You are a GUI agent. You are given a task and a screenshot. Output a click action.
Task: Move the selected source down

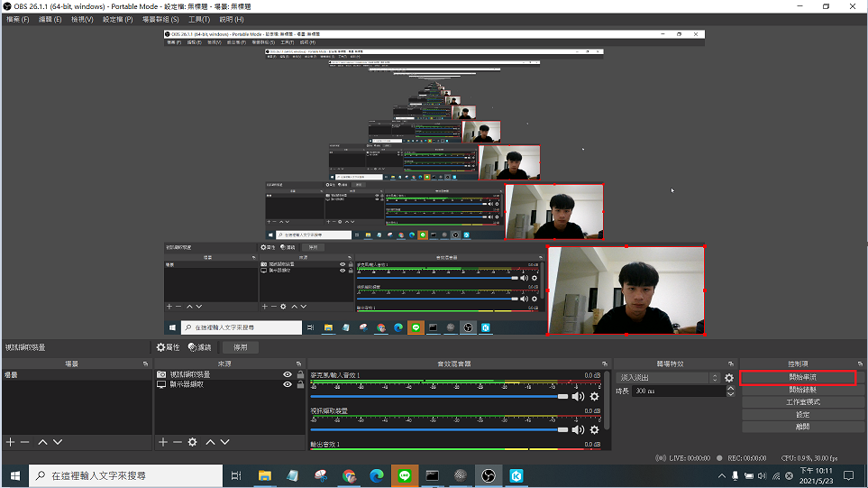[224, 442]
